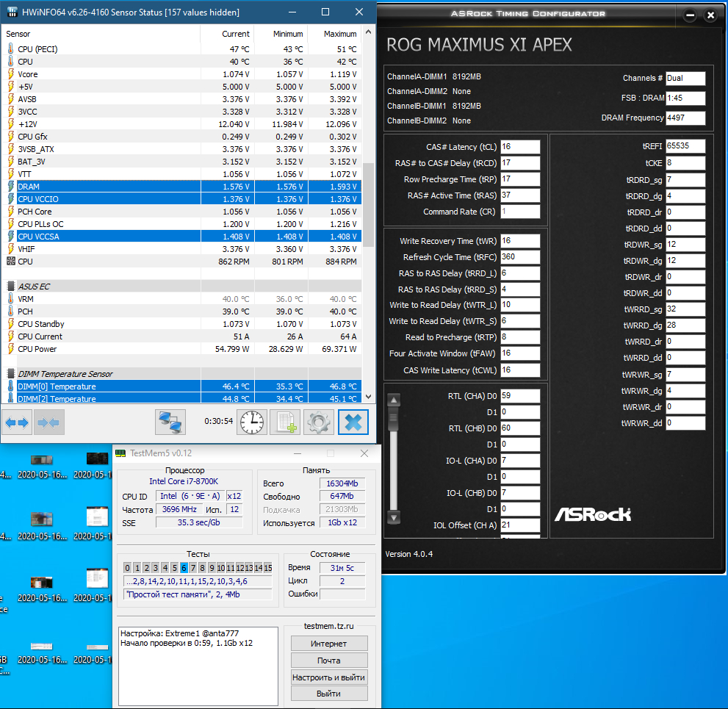Image resolution: width=728 pixels, height=709 pixels.
Task: Click RTL (CHA) D0 field showing 59
Action: (520, 395)
